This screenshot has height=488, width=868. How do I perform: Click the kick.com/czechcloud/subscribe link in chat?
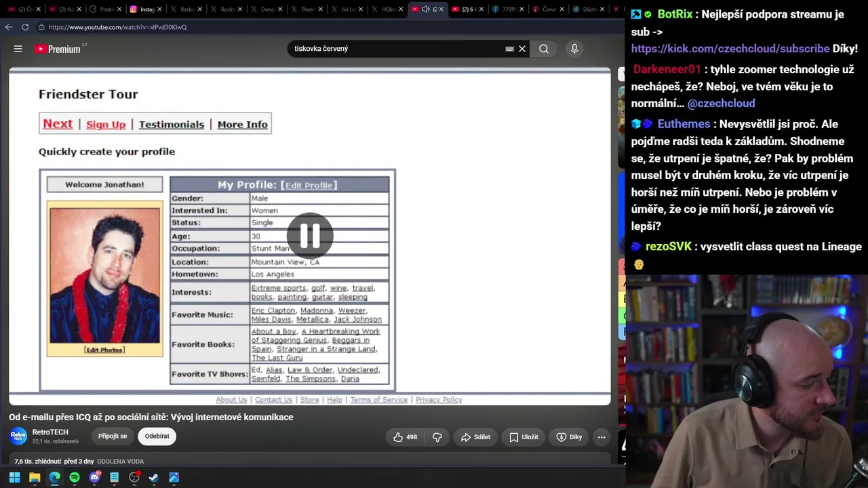point(730,49)
